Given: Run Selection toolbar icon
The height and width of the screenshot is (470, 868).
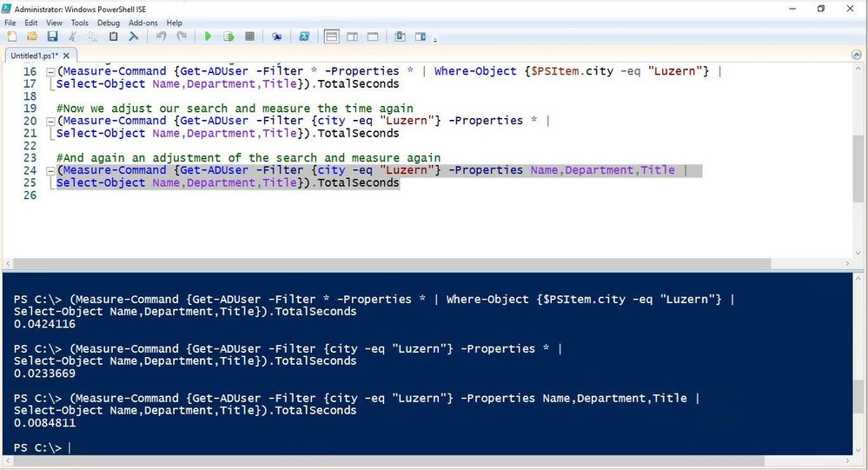Looking at the screenshot, I should point(229,36).
